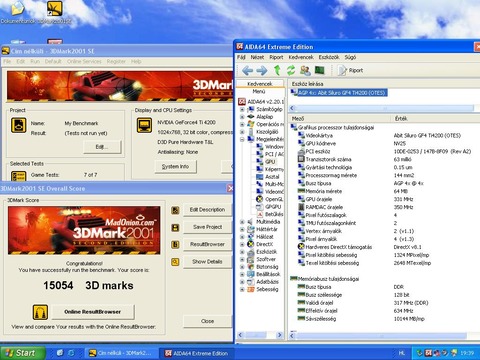Expand the Kiszolgáló tree node

242,132
